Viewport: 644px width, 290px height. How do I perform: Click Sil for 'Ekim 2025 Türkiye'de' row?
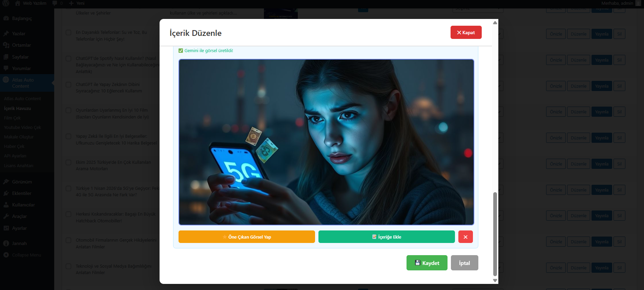(x=619, y=164)
